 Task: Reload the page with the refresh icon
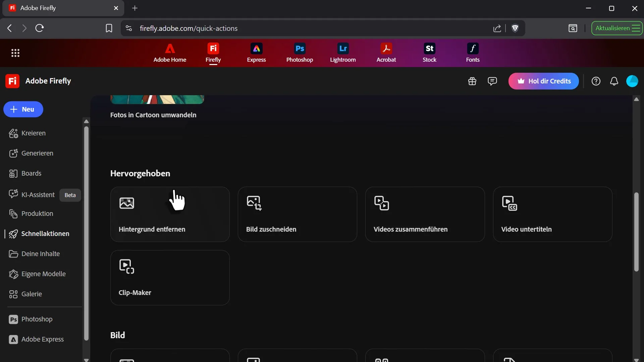40,28
